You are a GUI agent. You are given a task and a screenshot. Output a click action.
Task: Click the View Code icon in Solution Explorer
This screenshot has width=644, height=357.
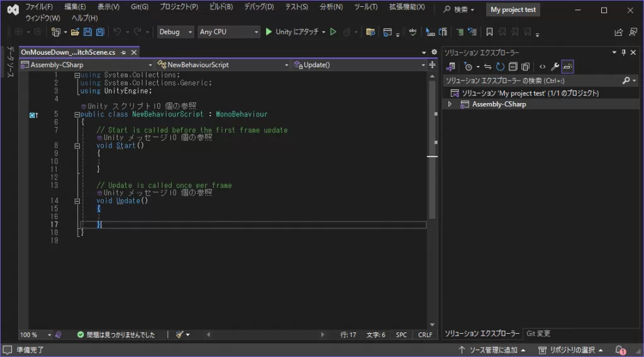point(542,67)
